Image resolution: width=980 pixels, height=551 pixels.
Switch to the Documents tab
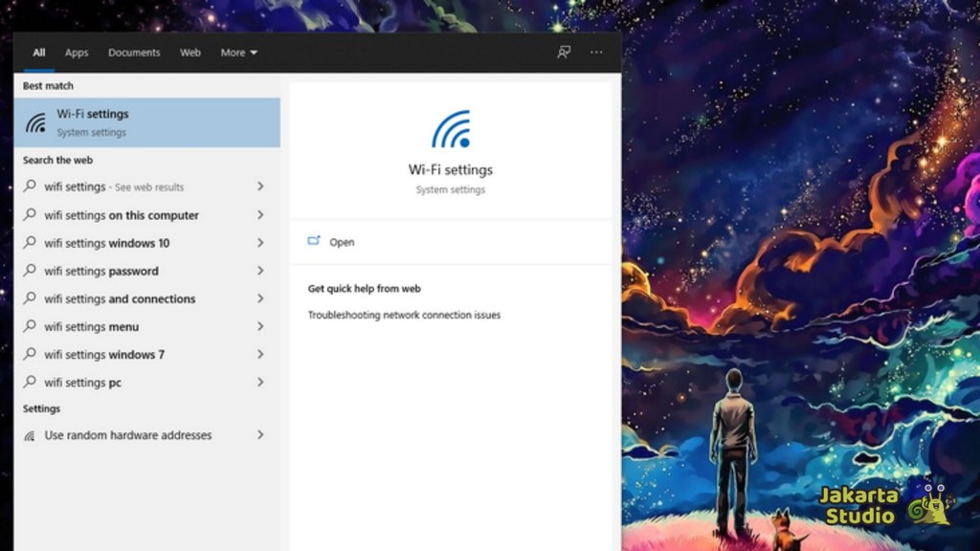(x=134, y=53)
